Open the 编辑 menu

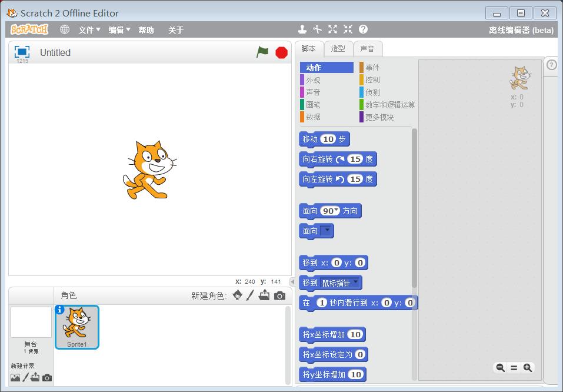point(119,30)
